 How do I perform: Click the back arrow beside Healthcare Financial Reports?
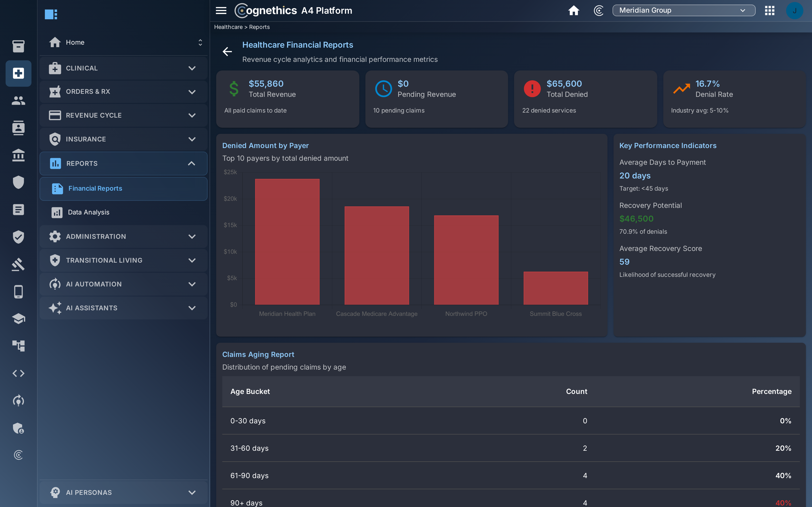point(227,51)
